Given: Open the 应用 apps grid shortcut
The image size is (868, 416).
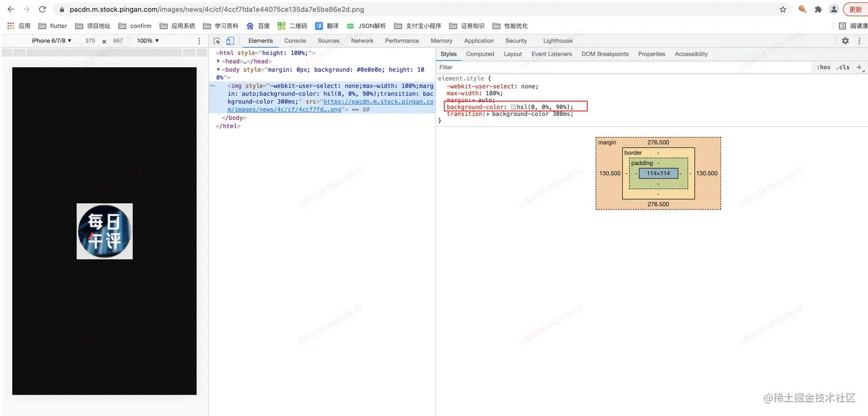Looking at the screenshot, I should (x=18, y=26).
